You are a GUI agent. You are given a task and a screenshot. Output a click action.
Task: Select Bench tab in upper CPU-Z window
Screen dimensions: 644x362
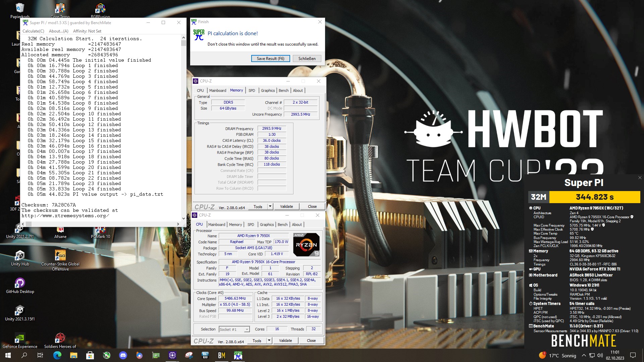click(283, 90)
